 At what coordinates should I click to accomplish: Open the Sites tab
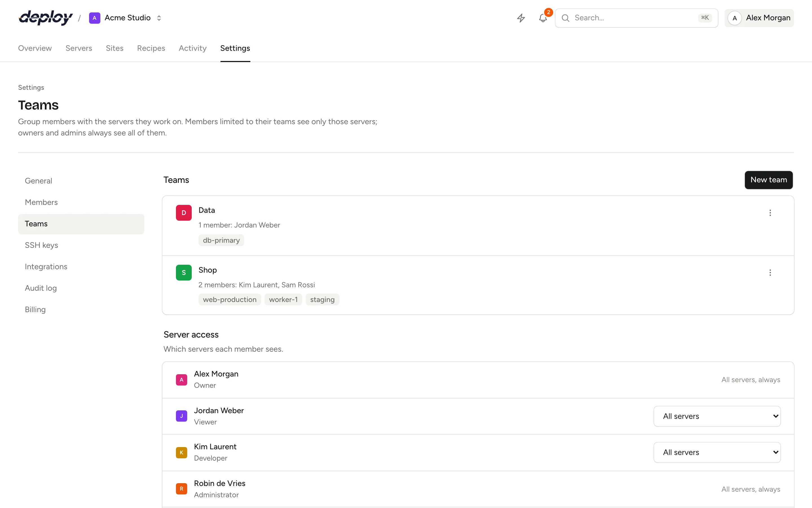[x=115, y=48]
